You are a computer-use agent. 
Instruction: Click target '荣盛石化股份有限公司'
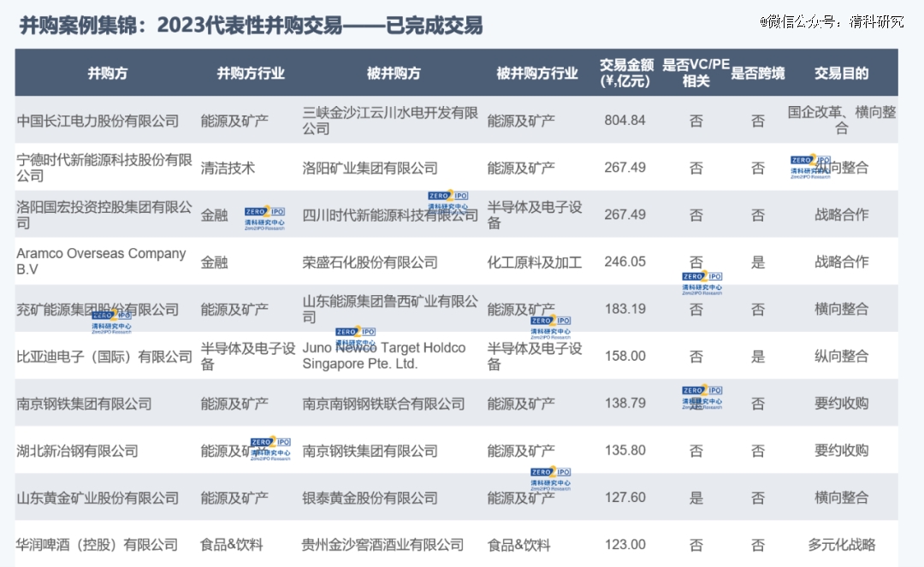pos(370,262)
